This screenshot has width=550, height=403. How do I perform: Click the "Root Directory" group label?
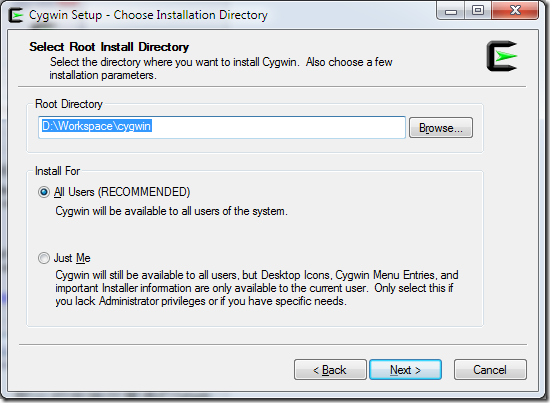[x=69, y=104]
